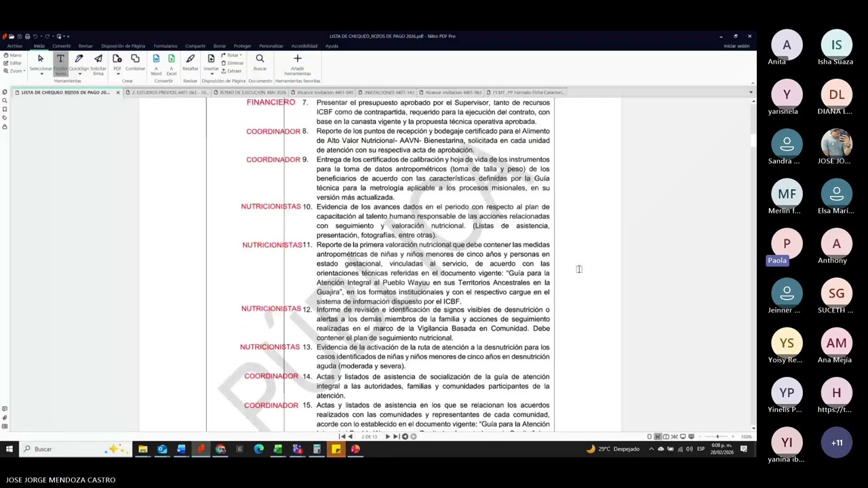Screen dimensions: 868x488
Task: Select the Mano hand tool
Action: pyautogui.click(x=13, y=56)
